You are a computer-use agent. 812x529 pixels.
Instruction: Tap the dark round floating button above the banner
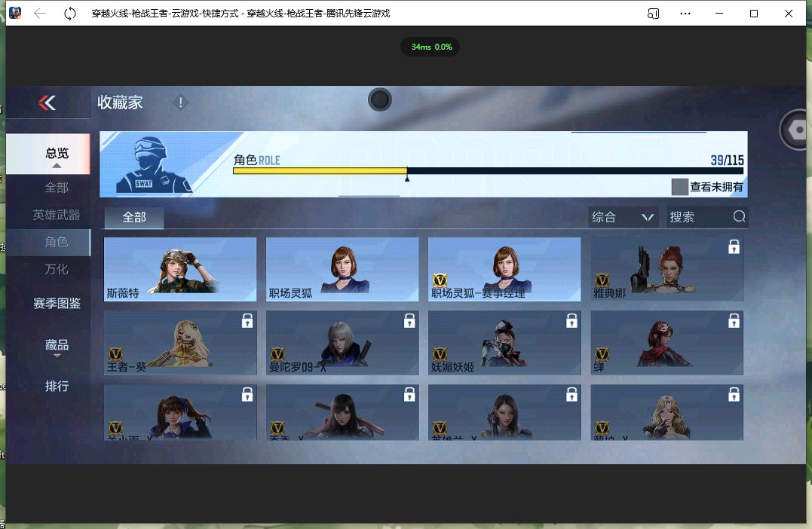point(379,99)
